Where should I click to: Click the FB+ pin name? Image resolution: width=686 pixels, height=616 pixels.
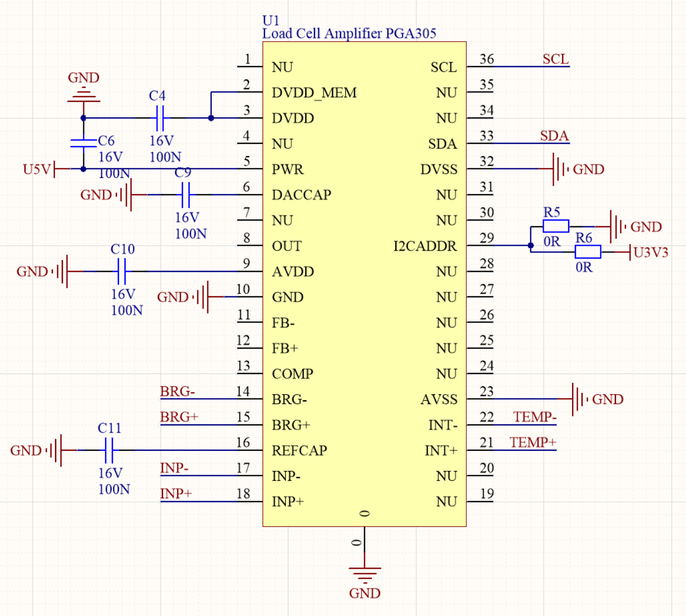285,348
